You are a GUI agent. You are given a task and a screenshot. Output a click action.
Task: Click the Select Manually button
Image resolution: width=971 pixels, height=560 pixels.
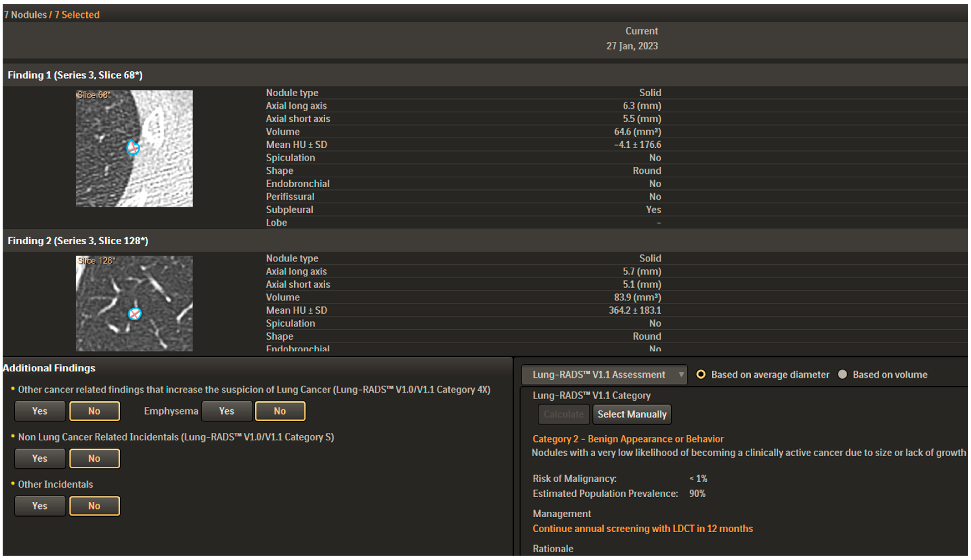pos(632,414)
